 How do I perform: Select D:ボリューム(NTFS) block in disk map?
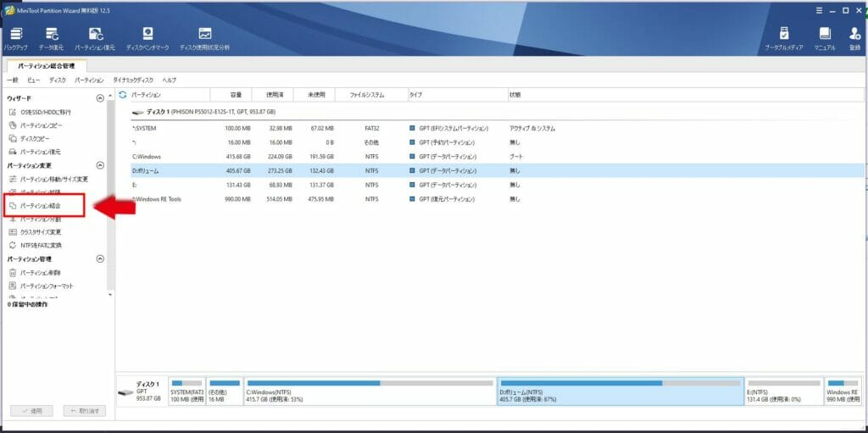620,391
